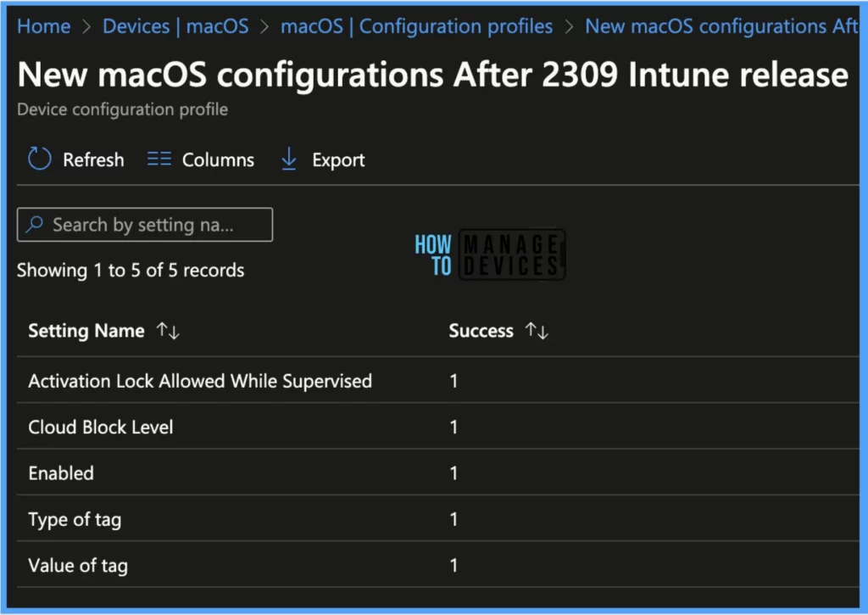Viewport: 868px width, 615px height.
Task: Open Devices | macOS breadcrumb
Action: (x=175, y=26)
